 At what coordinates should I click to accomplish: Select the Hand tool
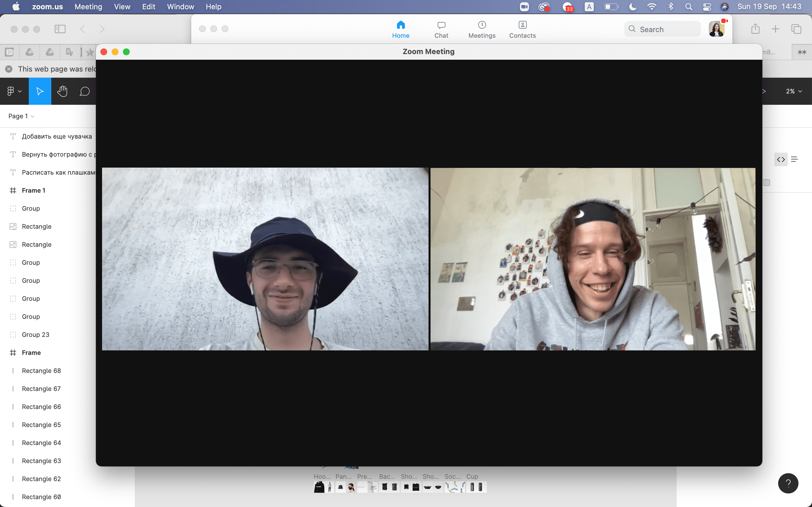[62, 91]
